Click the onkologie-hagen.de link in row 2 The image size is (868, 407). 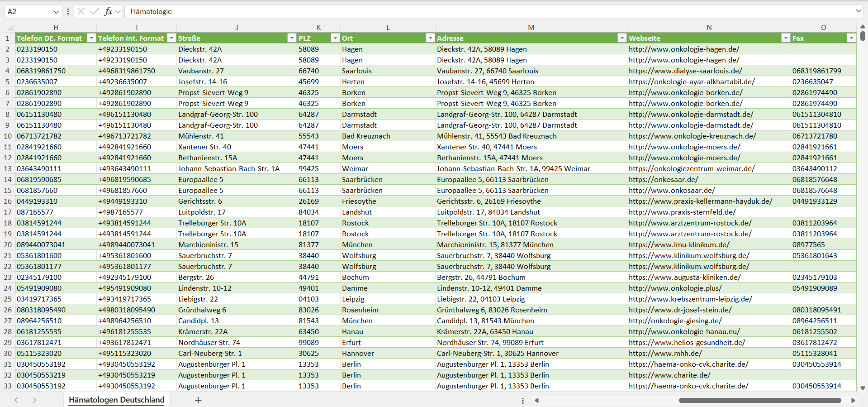[x=684, y=49]
